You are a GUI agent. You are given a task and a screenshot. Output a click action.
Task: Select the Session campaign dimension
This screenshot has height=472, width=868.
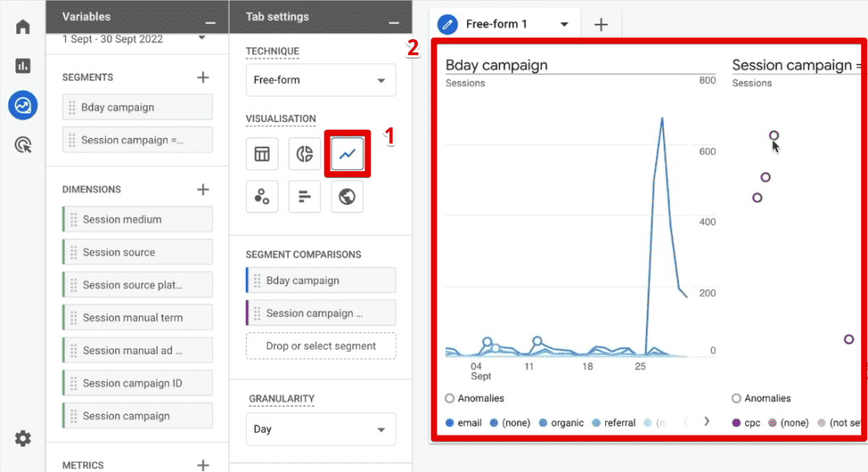[137, 416]
